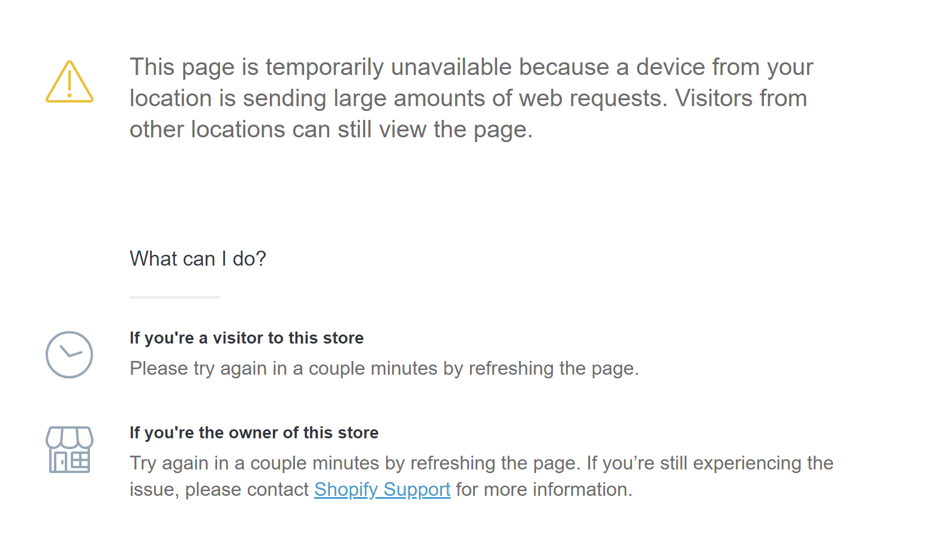Open the Shopify Support link
The width and height of the screenshot is (927, 560).
point(382,489)
